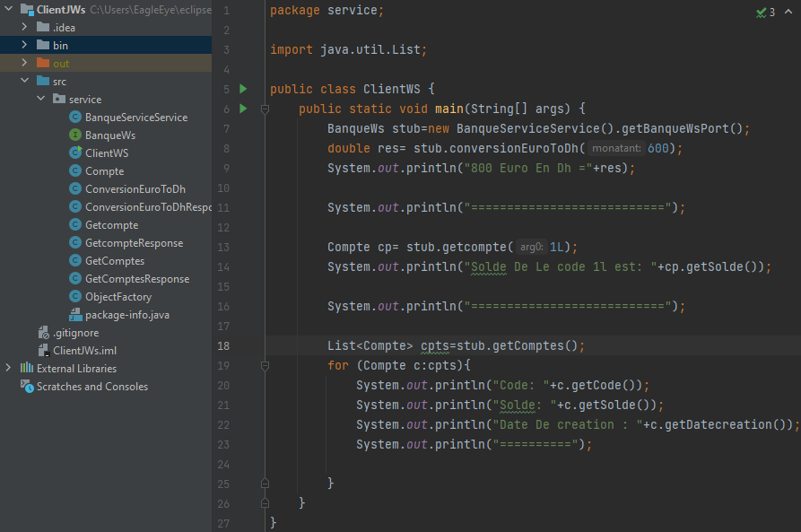Select Getcompte in the project tree
Image resolution: width=801 pixels, height=532 pixels.
pos(111,225)
